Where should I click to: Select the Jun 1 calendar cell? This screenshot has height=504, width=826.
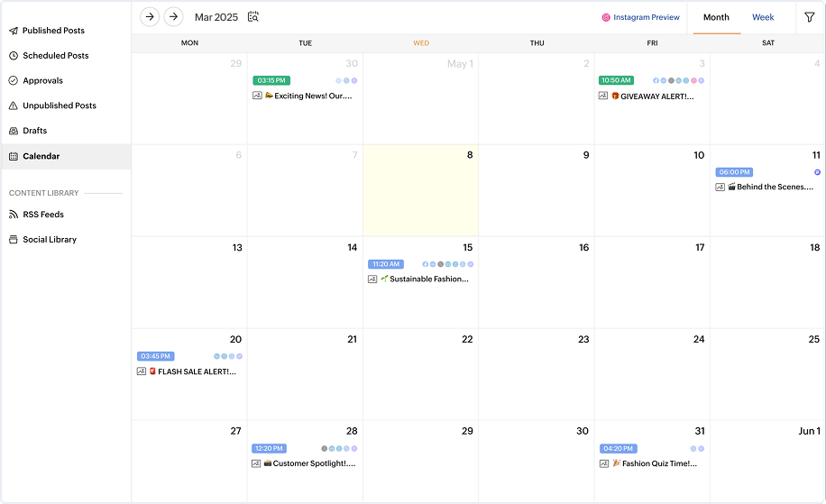coord(767,461)
